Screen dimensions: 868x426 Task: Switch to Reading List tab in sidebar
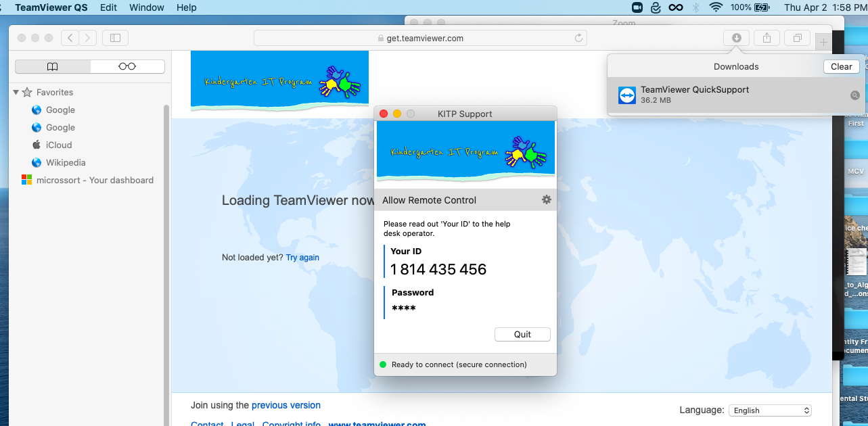[x=127, y=66]
